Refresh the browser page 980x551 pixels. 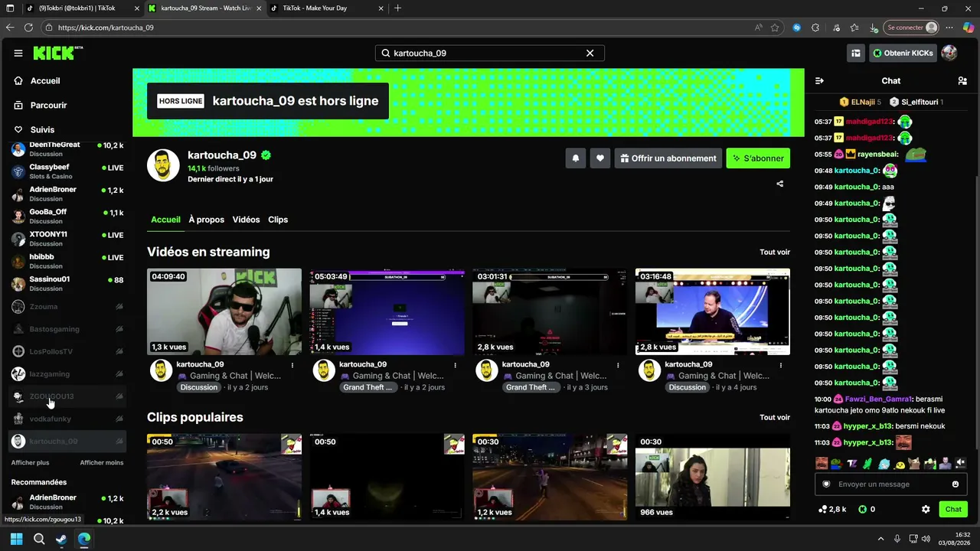tap(28, 28)
